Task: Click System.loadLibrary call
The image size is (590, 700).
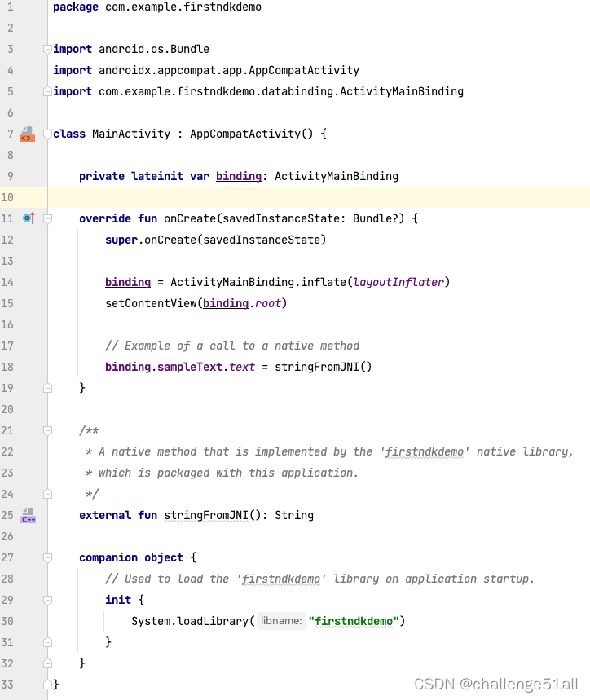Action: [268, 621]
